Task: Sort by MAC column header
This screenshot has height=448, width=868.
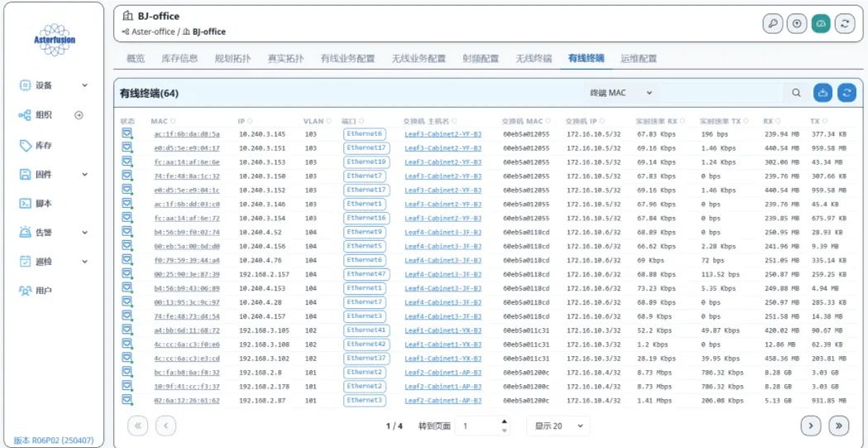Action: tap(163, 121)
